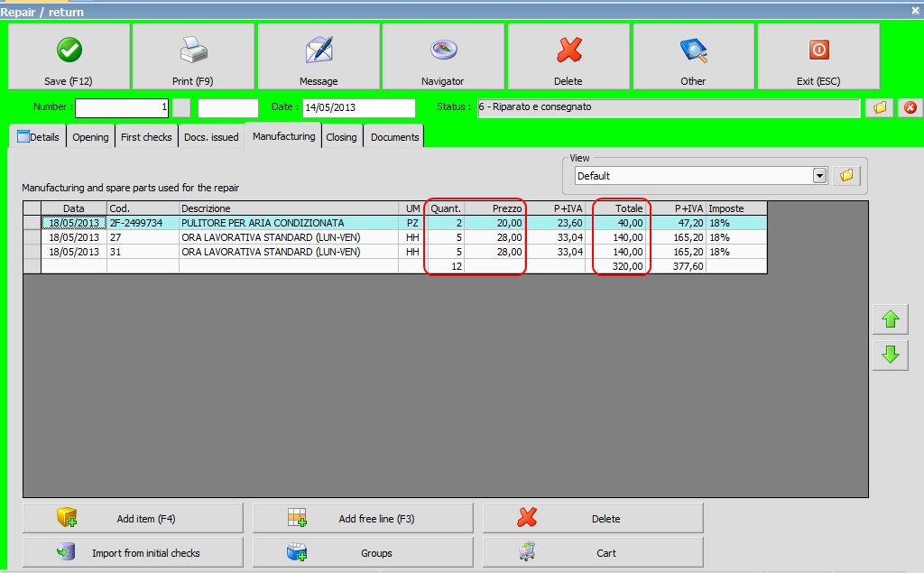The image size is (924, 573).
Task: Click the Status field 6 - Riparato e consegnato
Action: (x=669, y=108)
